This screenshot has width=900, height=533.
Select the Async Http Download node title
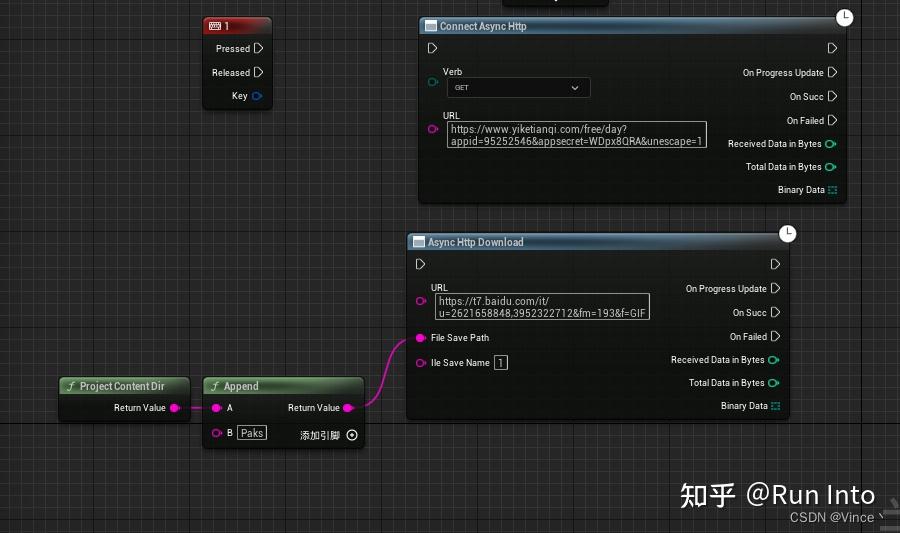(x=475, y=242)
